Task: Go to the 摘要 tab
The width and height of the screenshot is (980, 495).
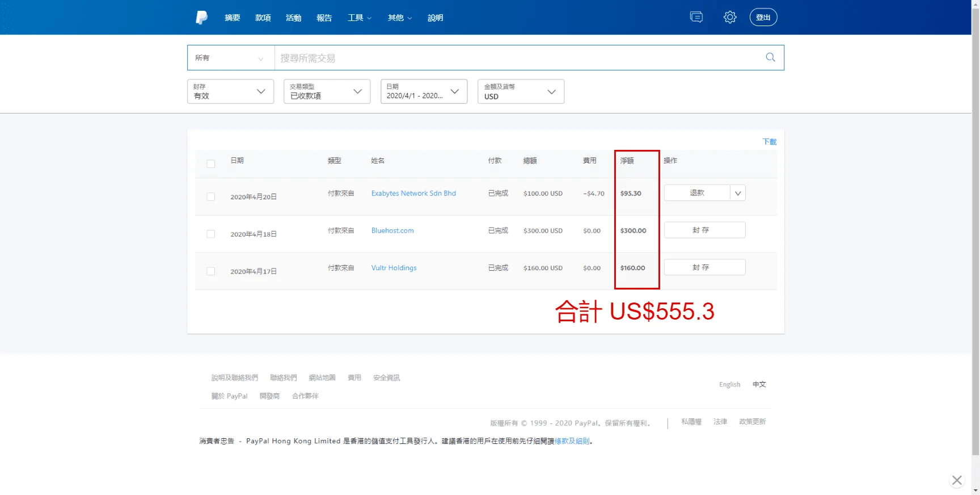Action: [232, 18]
